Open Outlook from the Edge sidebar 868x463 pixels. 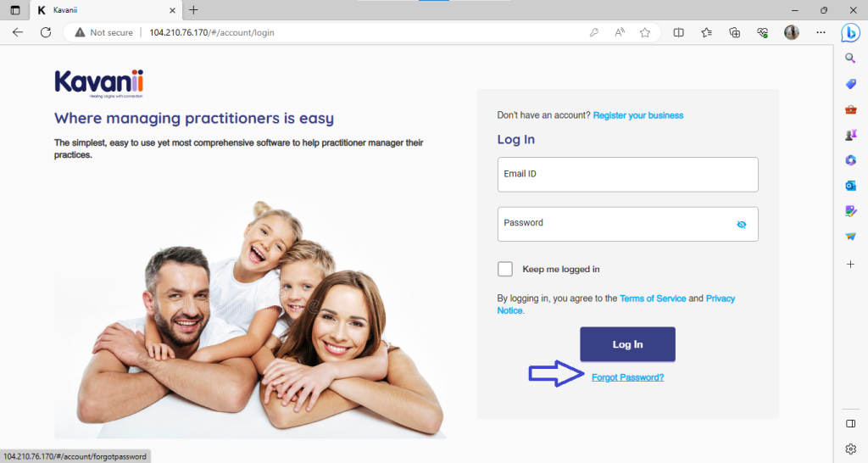(851, 186)
